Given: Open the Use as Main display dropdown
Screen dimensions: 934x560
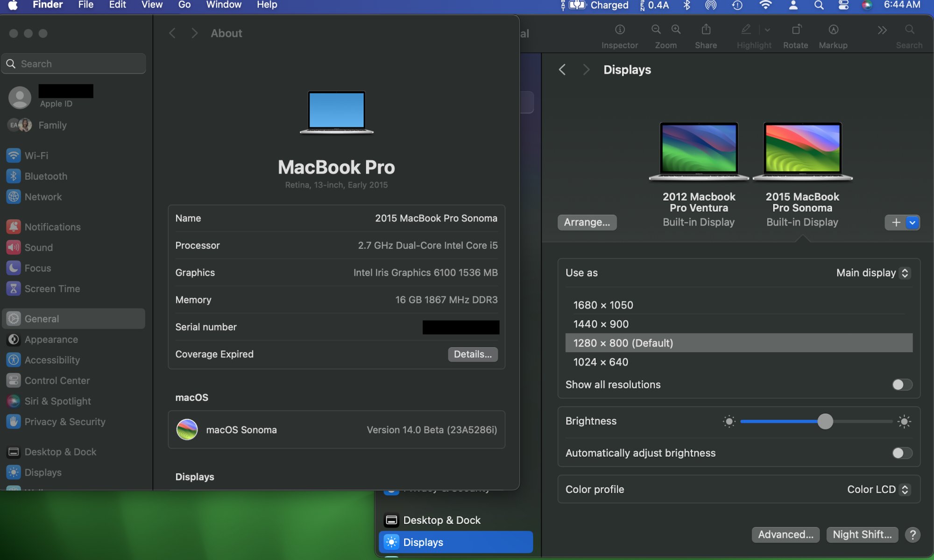Looking at the screenshot, I should coord(873,273).
